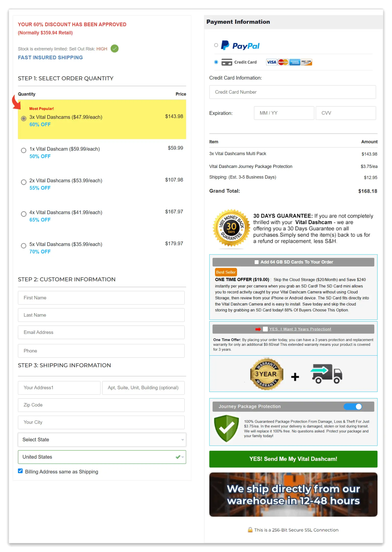
Task: Click the green shield checkmark icon
Action: (226, 428)
